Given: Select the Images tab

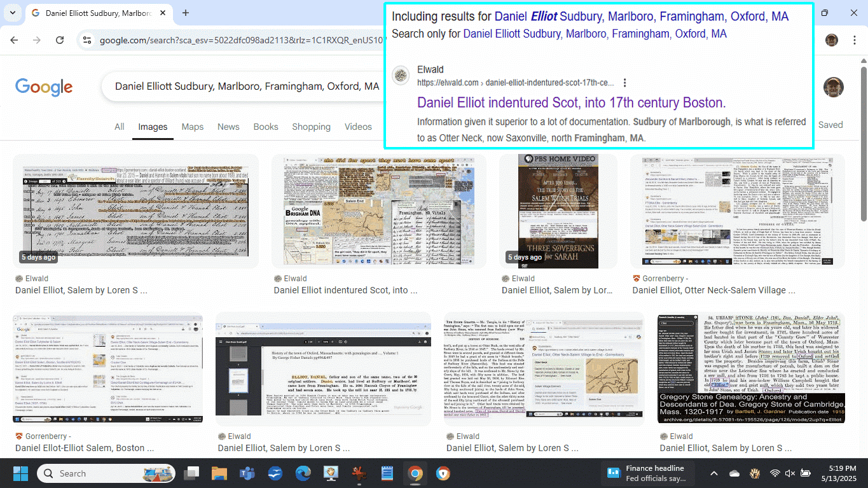Looking at the screenshot, I should 153,127.
